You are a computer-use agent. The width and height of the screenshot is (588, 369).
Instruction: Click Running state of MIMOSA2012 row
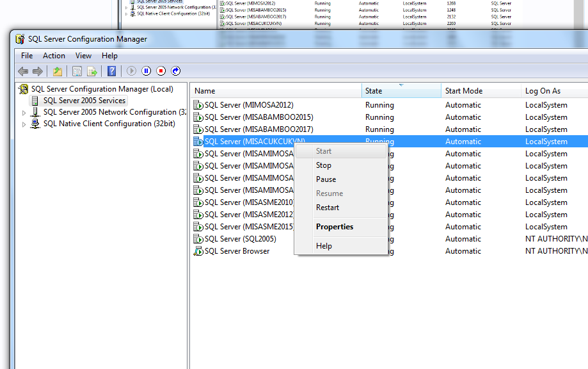[379, 105]
